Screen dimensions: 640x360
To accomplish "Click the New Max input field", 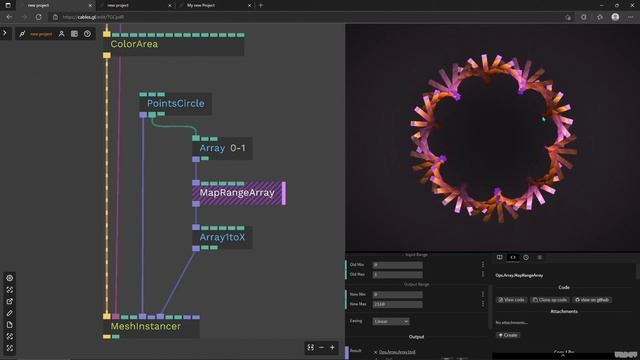I will [397, 304].
